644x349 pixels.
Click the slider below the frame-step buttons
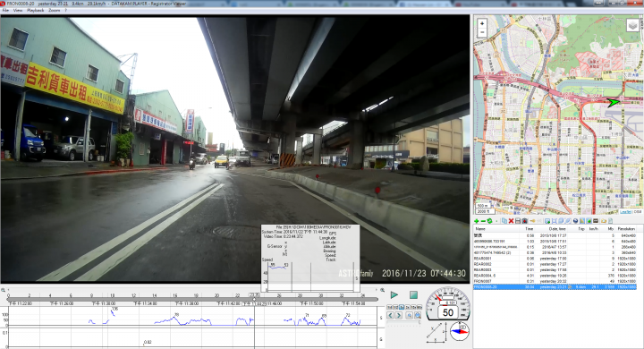pyautogui.click(x=403, y=322)
